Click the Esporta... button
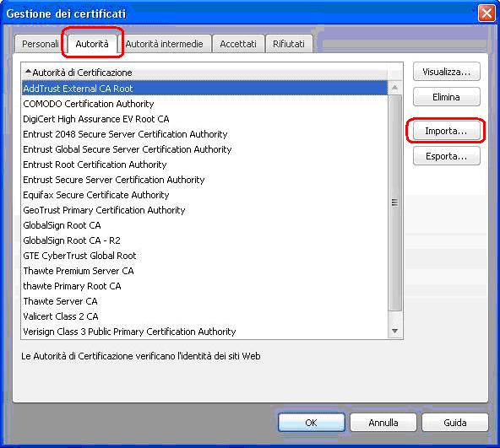Viewport: 500px width, 448px height. coord(446,156)
